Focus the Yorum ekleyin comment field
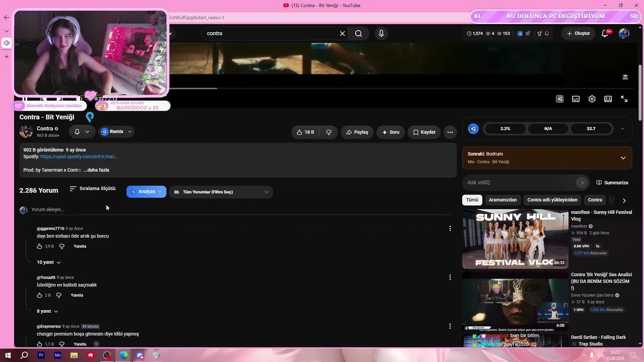This screenshot has width=644, height=362. tap(242, 210)
